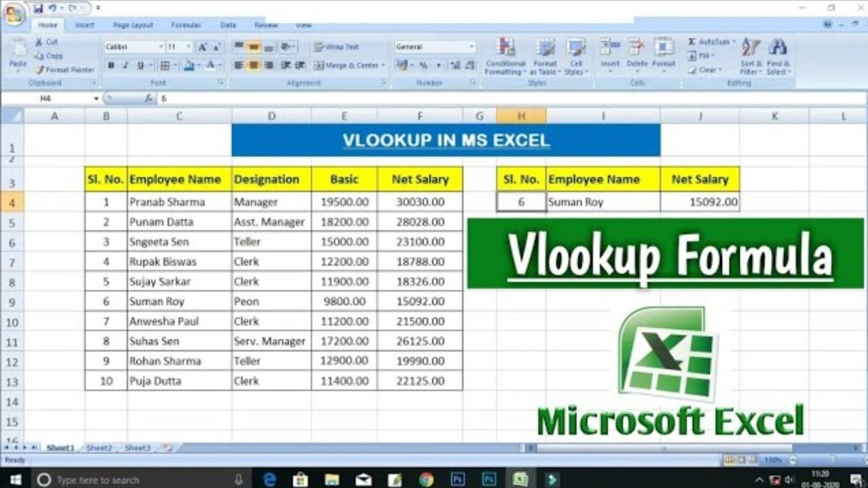Expand the Merge & Center dropdown arrow

point(383,66)
